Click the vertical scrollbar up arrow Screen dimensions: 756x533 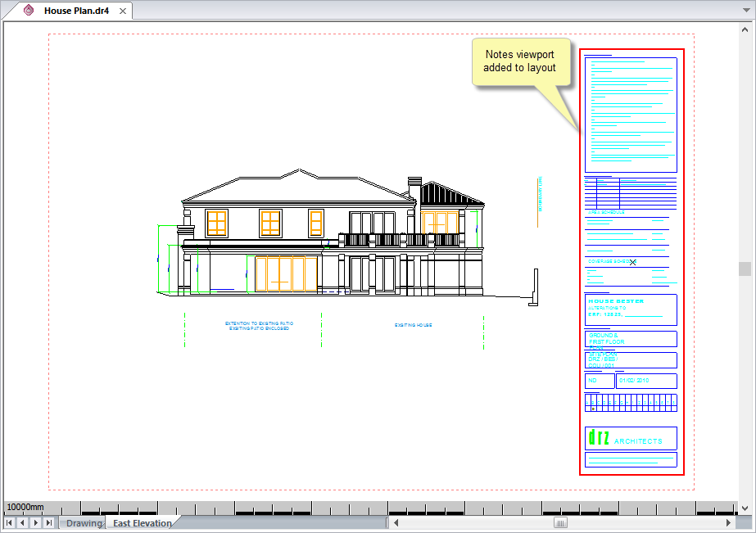pyautogui.click(x=745, y=30)
